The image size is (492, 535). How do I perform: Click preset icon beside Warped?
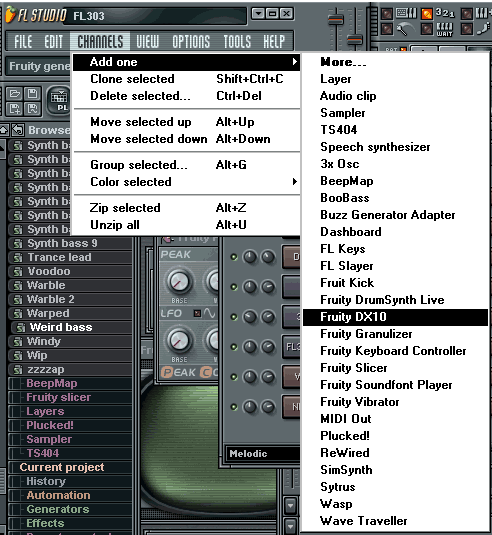tap(18, 314)
